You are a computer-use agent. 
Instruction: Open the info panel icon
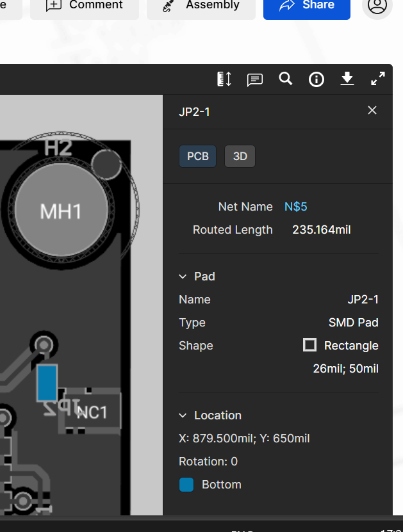(x=316, y=79)
